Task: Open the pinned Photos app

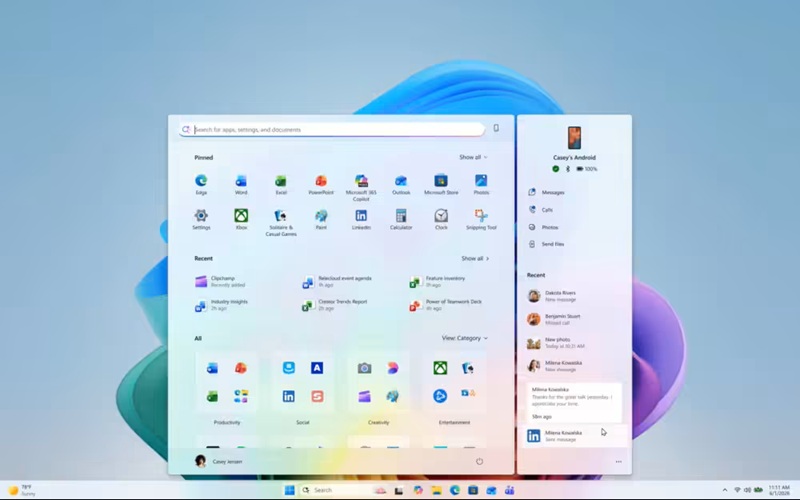Action: [x=481, y=185]
